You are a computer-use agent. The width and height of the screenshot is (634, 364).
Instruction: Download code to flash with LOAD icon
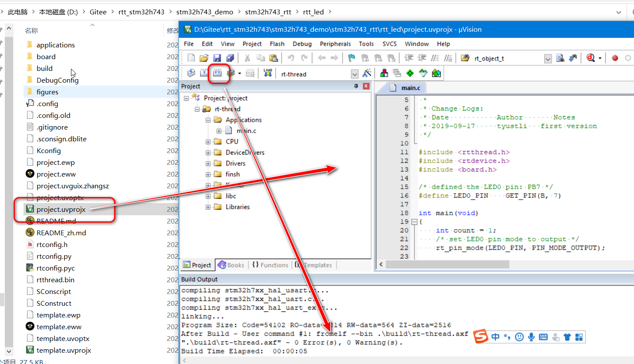(268, 73)
